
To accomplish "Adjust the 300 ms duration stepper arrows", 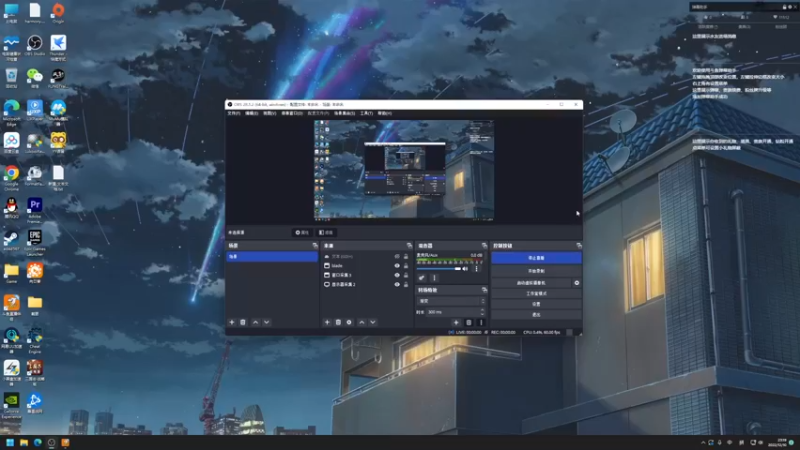I will (x=482, y=312).
